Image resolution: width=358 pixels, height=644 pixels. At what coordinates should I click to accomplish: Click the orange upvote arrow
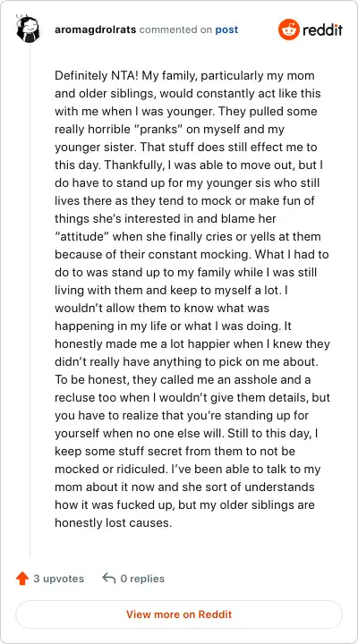(22, 579)
